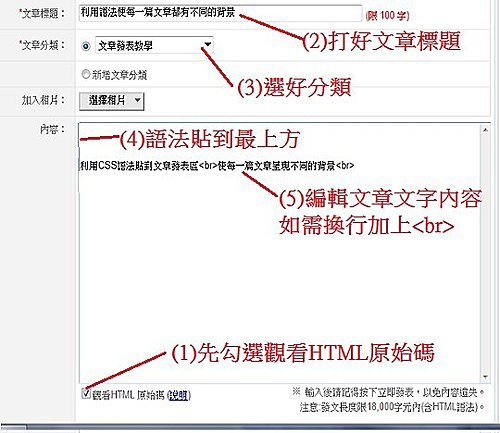Click the content area scroll-down arrow
This screenshot has width=500, height=433.
tap(485, 377)
